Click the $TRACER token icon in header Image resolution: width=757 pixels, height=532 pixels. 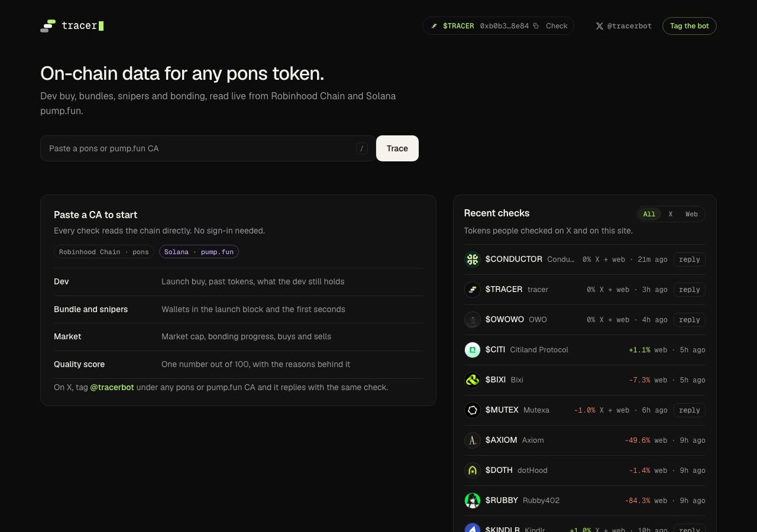click(x=435, y=26)
